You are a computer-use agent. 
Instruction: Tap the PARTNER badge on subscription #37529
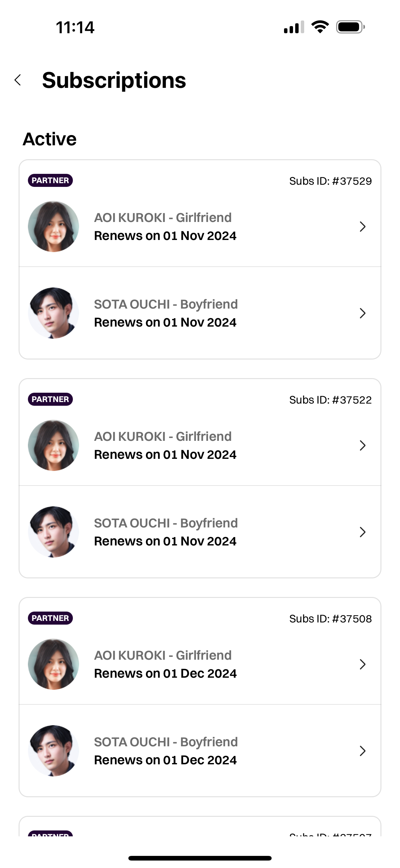(50, 180)
